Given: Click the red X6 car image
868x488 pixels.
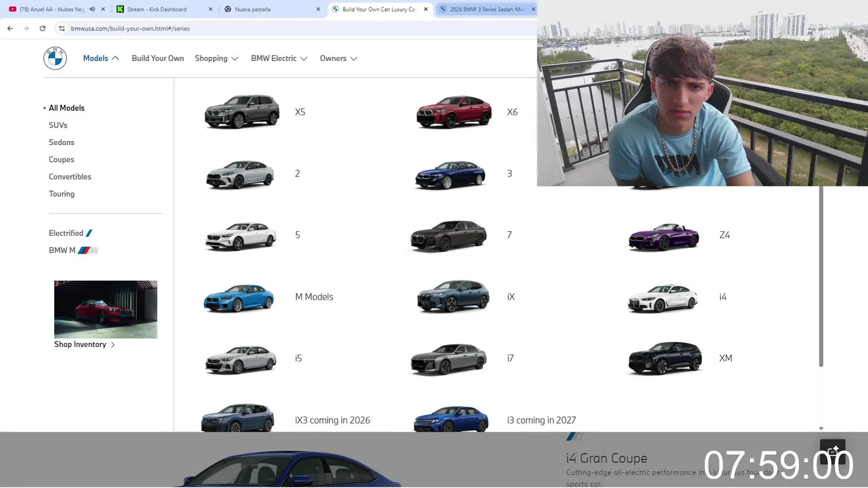Looking at the screenshot, I should (x=454, y=111).
